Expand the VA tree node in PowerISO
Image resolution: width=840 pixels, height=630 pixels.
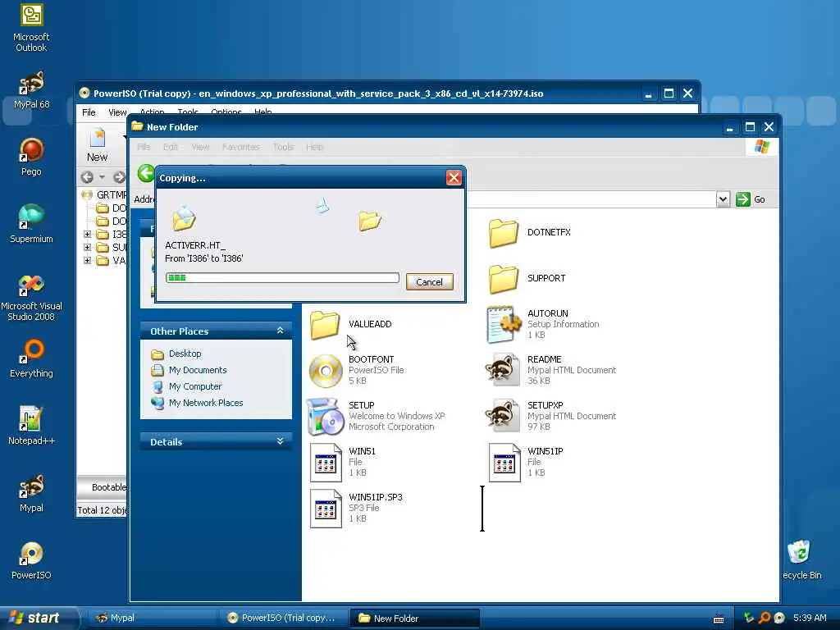[87, 260]
